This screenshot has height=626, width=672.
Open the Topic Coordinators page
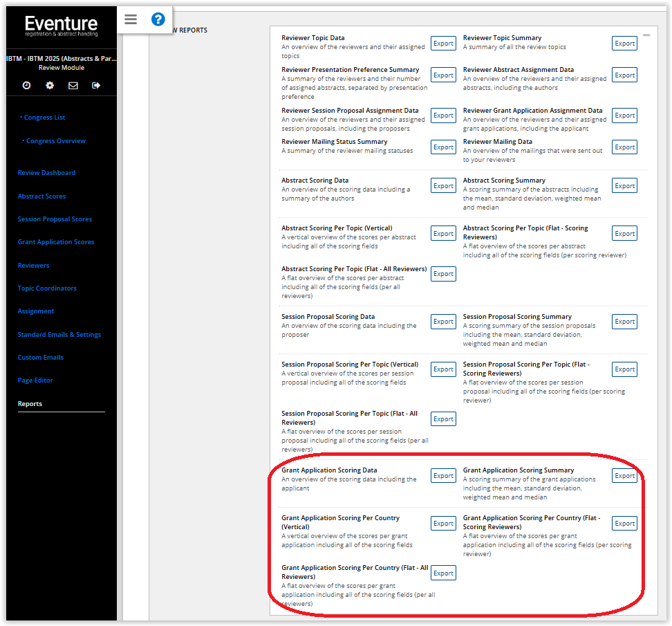pyautogui.click(x=47, y=288)
